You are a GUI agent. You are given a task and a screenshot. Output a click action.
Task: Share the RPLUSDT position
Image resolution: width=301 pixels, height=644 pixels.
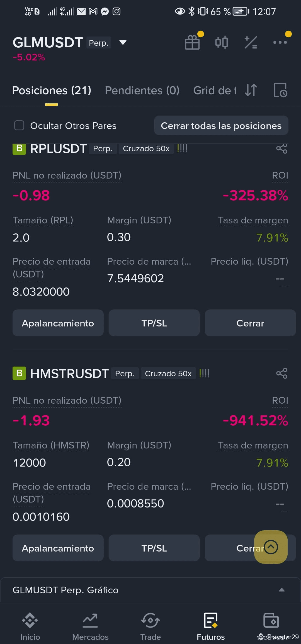click(x=282, y=148)
